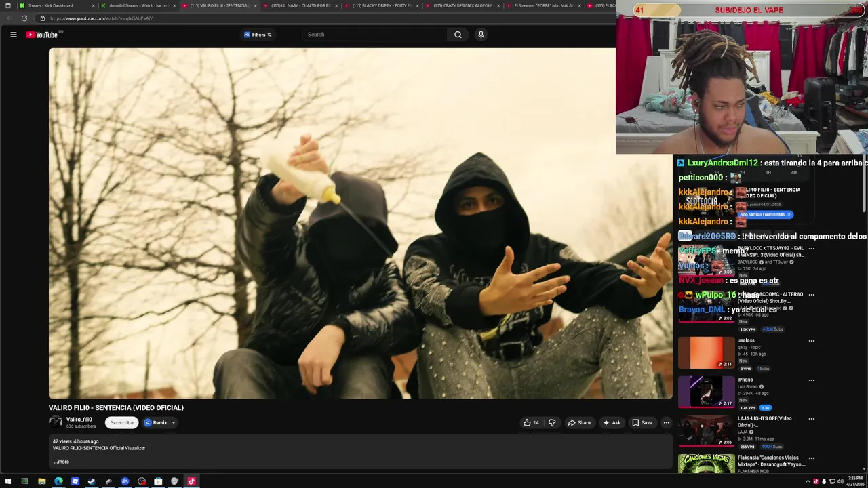The width and height of the screenshot is (868, 488).
Task: Open Microsoft Store taskbar icon
Action: (x=158, y=481)
